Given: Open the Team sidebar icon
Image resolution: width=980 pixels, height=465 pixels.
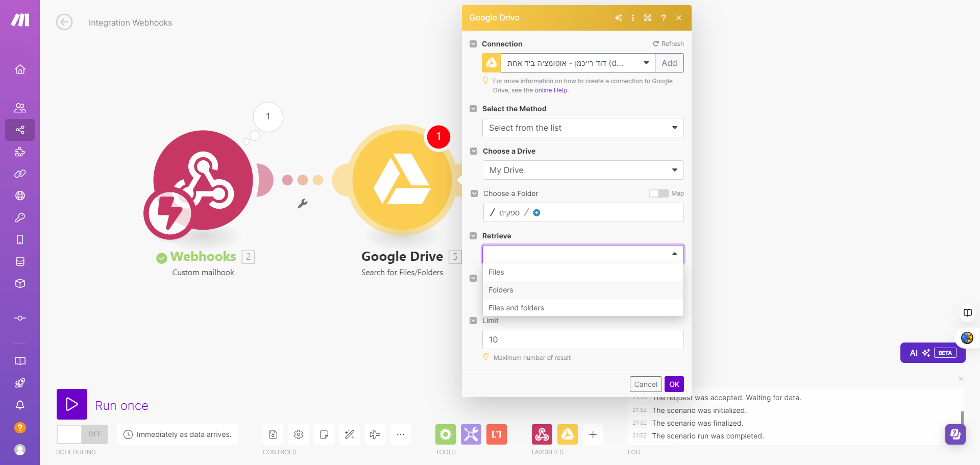Looking at the screenshot, I should [x=20, y=108].
